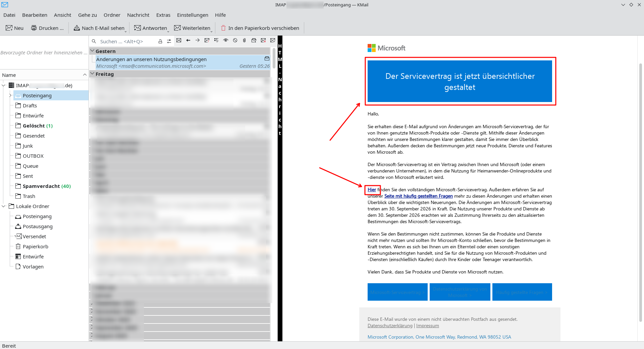This screenshot has height=349, width=644.
Task: Toggle the ignored thread filter
Action: point(235,40)
